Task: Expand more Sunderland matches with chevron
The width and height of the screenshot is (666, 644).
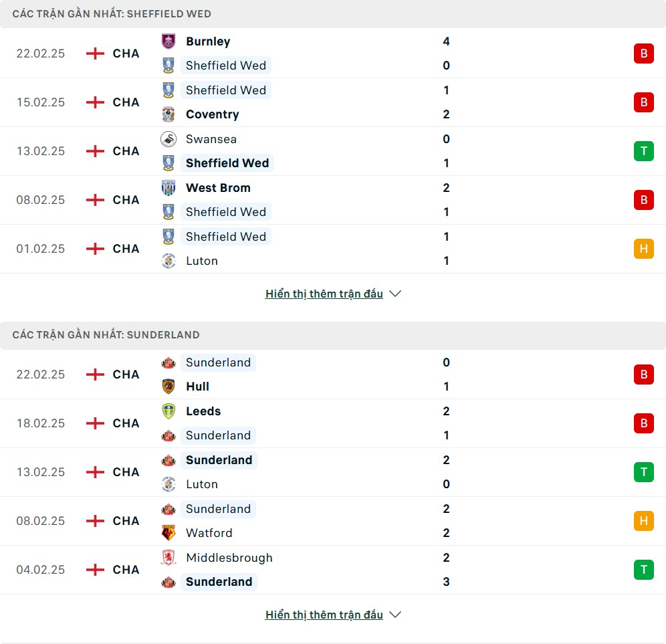Action: [395, 615]
